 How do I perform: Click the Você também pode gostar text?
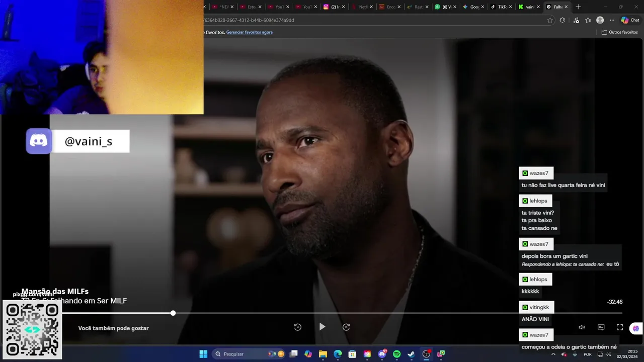(113, 328)
